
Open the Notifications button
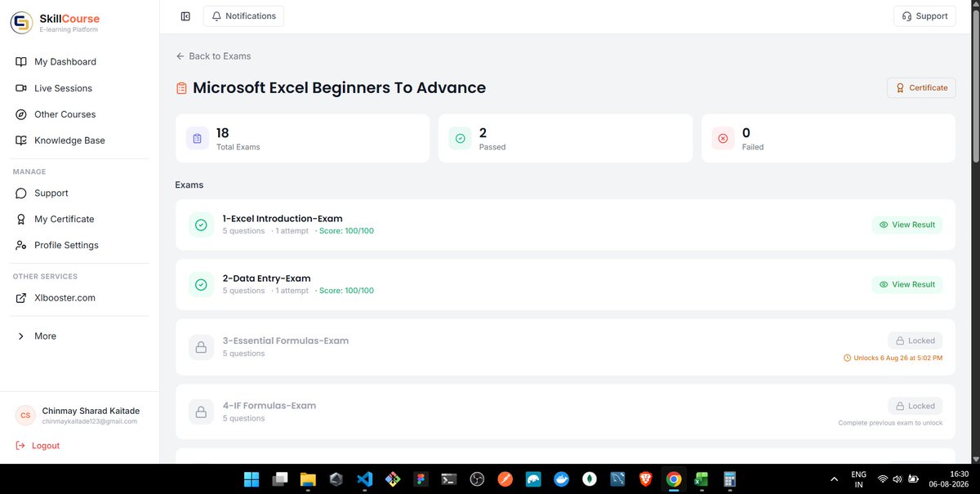point(243,16)
